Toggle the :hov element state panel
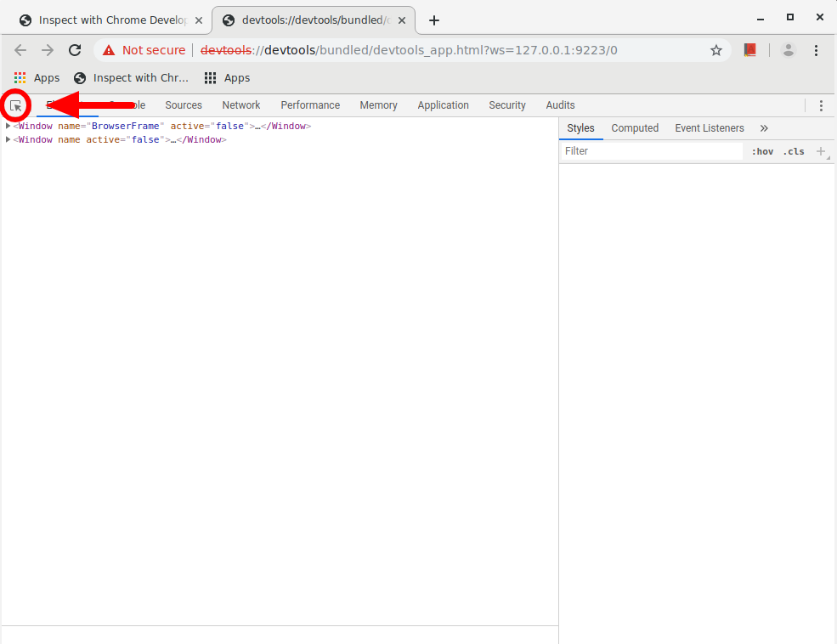837x644 pixels. click(x=762, y=151)
